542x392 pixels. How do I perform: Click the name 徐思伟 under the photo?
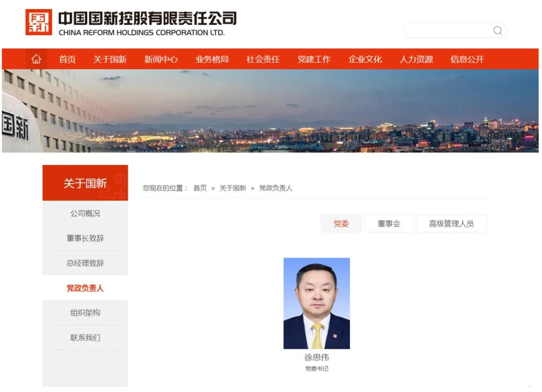(317, 357)
